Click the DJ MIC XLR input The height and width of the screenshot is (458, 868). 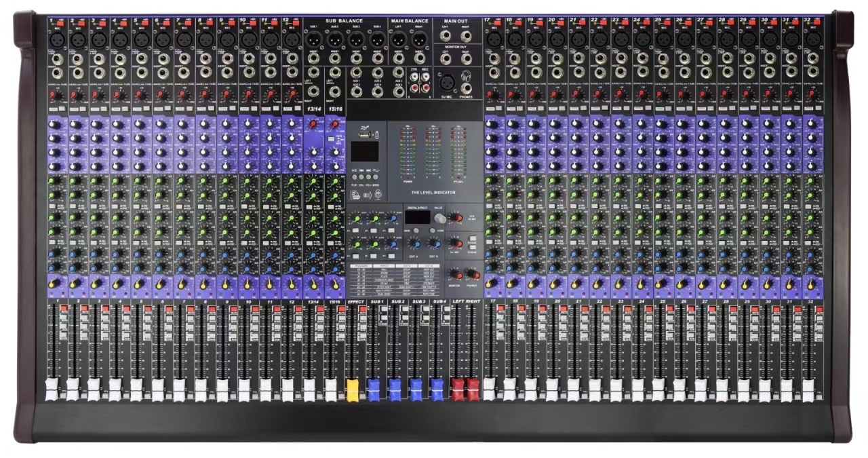tap(446, 81)
